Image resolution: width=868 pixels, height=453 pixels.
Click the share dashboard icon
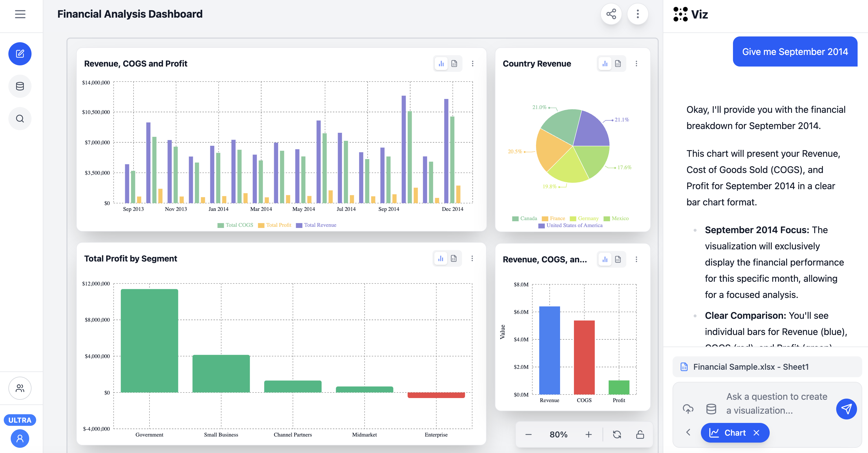(x=611, y=14)
